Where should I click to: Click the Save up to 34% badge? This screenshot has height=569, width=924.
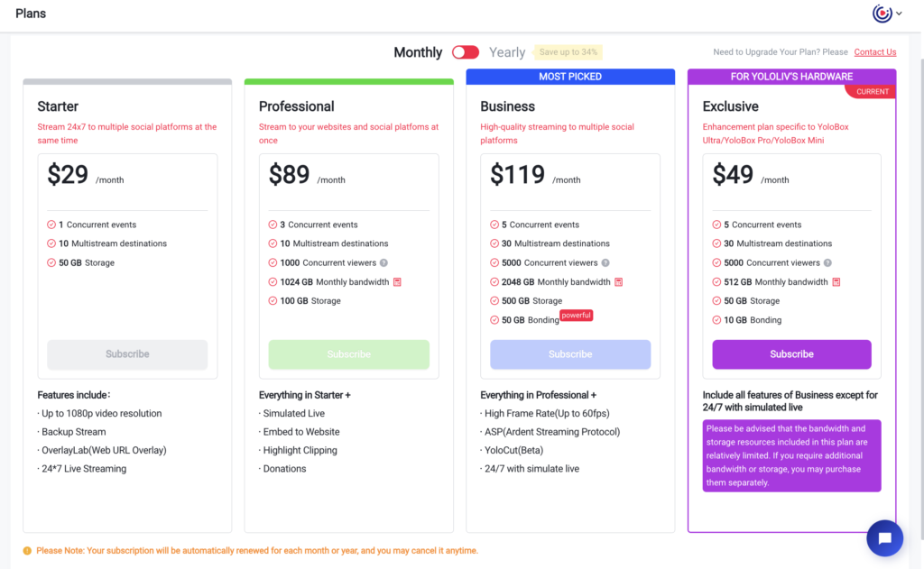[568, 51]
